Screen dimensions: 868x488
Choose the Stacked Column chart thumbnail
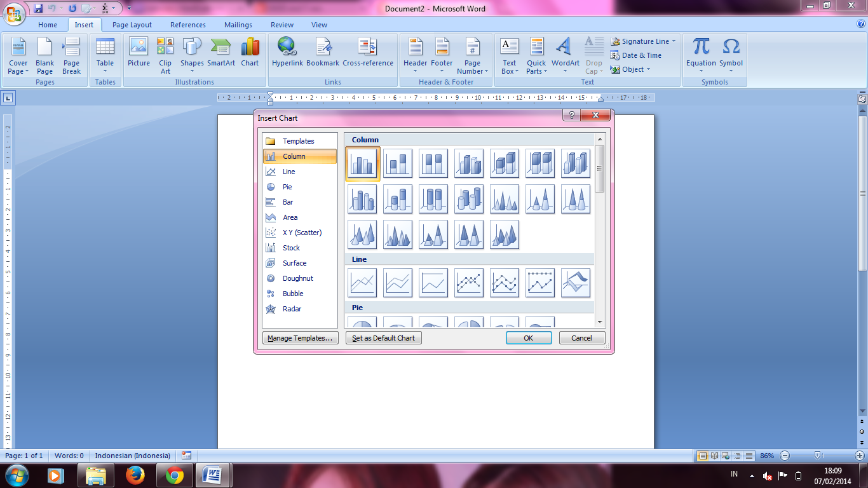(x=398, y=163)
